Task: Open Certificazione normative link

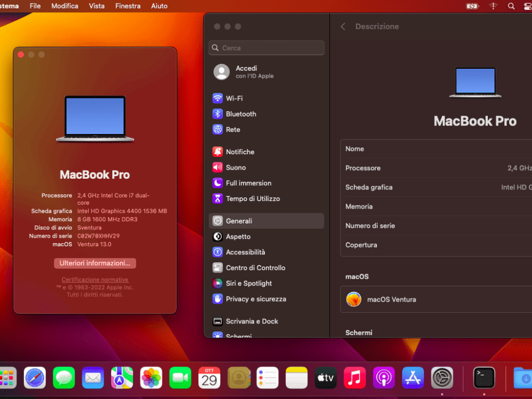Action: click(95, 280)
